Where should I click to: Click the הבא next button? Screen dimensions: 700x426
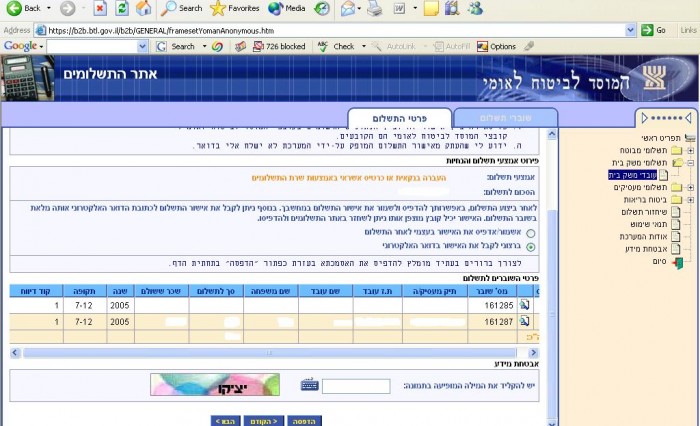pyautogui.click(x=225, y=421)
